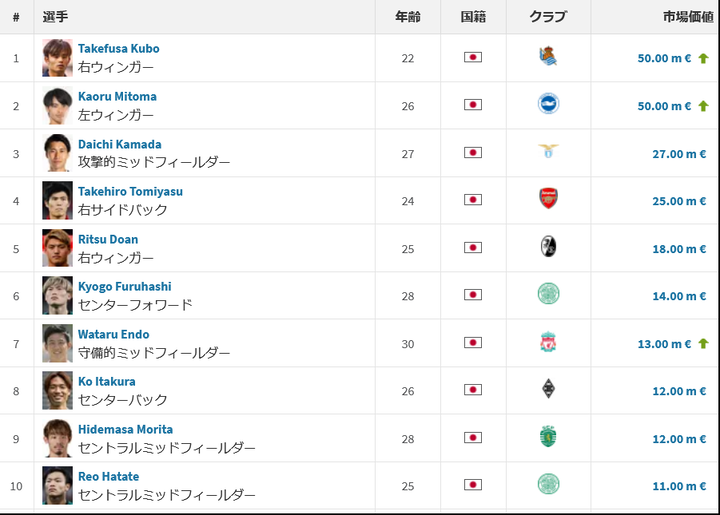Click the Lazio club crest icon

548,152
